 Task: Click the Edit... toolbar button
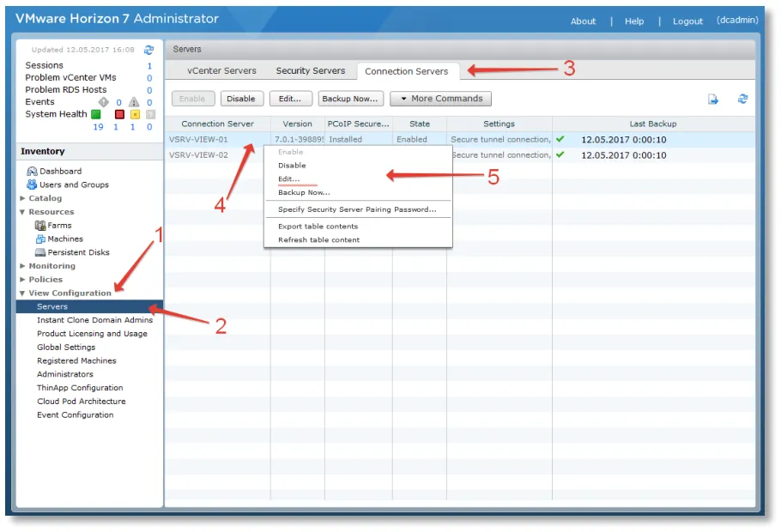(290, 99)
